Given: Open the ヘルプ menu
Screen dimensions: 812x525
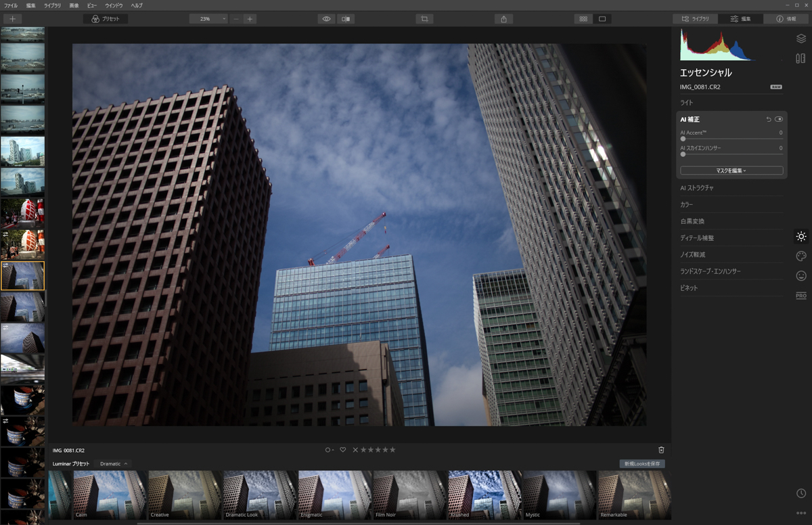Looking at the screenshot, I should click(x=137, y=5).
